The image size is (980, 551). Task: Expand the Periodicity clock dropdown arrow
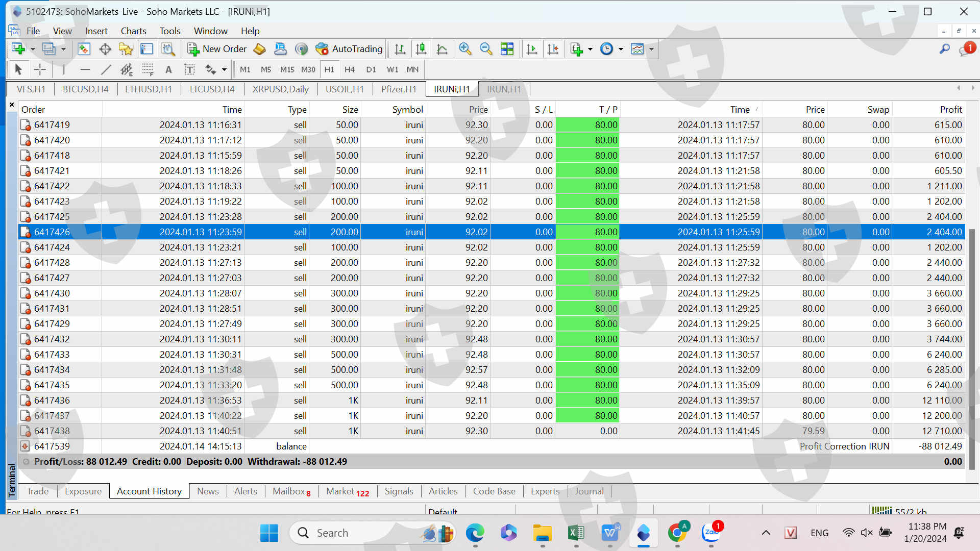click(621, 49)
